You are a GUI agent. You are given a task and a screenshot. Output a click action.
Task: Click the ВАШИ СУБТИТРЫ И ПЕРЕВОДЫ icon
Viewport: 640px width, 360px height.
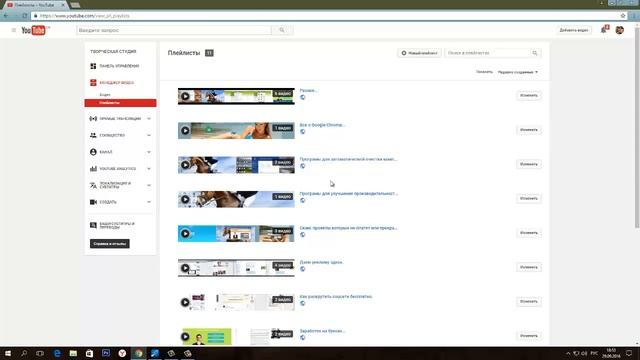93,225
